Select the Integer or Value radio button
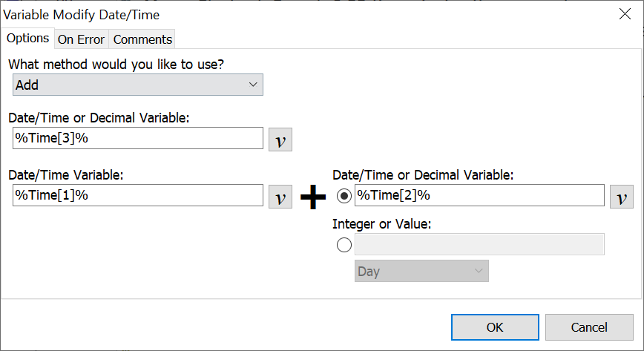The width and height of the screenshot is (644, 351). [x=344, y=245]
